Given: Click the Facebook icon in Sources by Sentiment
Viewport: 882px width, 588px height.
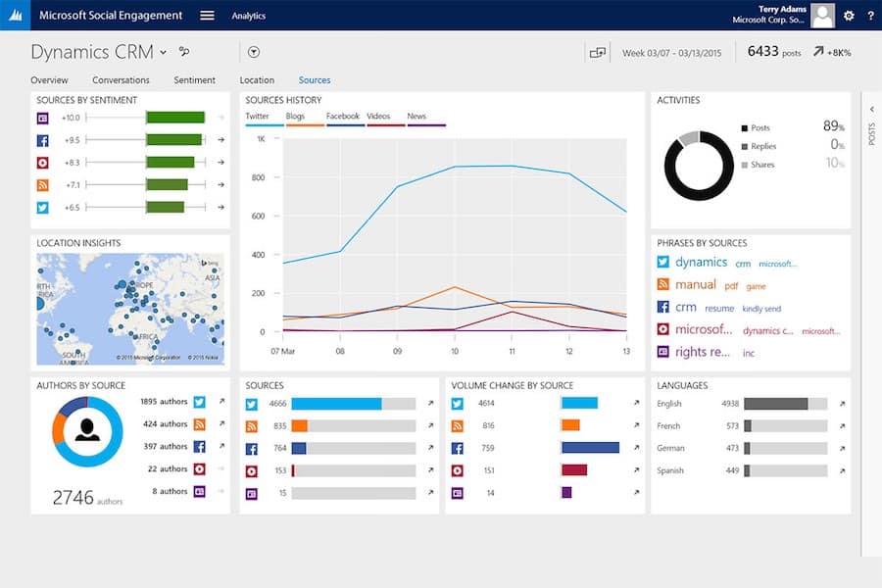Looking at the screenshot, I should pos(42,140).
